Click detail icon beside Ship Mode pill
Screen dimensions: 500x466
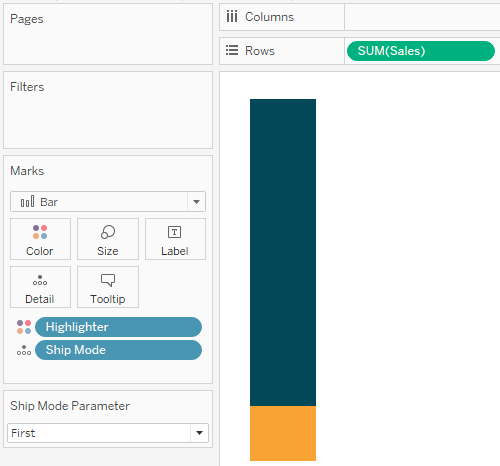tap(24, 350)
